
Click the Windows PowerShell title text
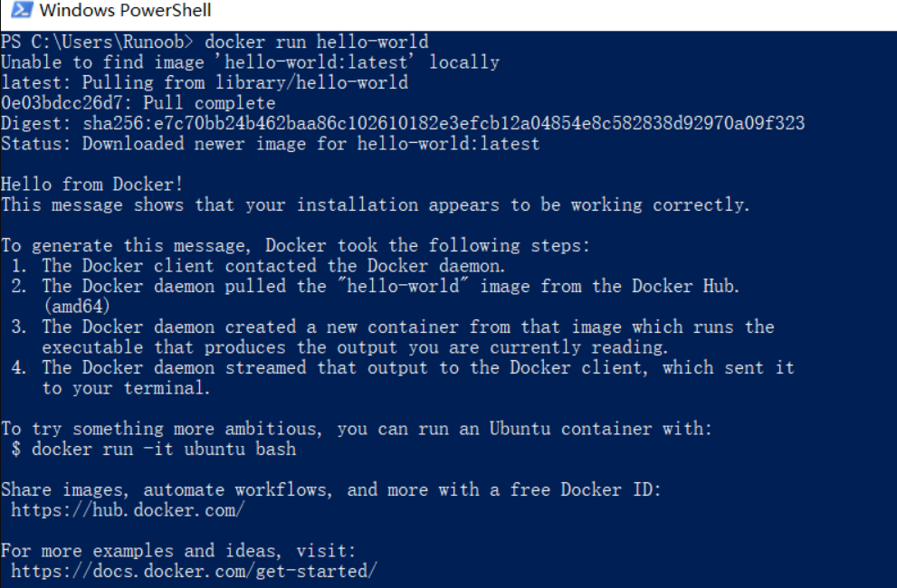point(125,10)
